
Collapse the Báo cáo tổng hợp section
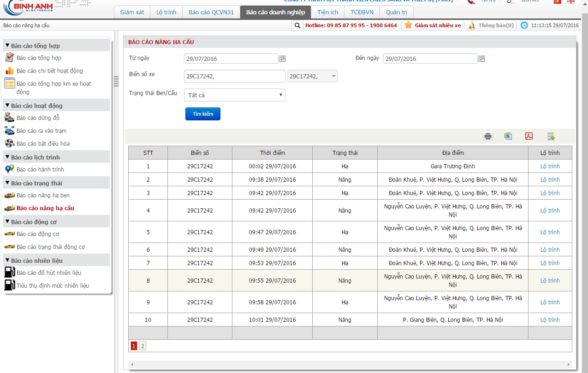click(x=7, y=46)
